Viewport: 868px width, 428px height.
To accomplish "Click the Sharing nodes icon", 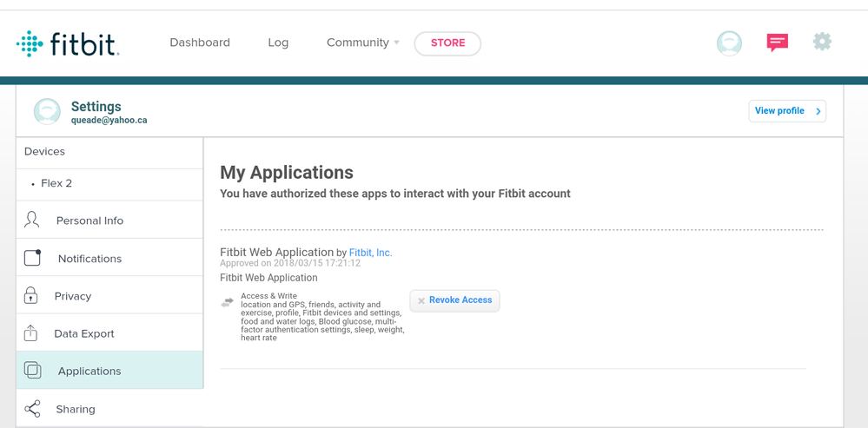I will pyautogui.click(x=32, y=409).
